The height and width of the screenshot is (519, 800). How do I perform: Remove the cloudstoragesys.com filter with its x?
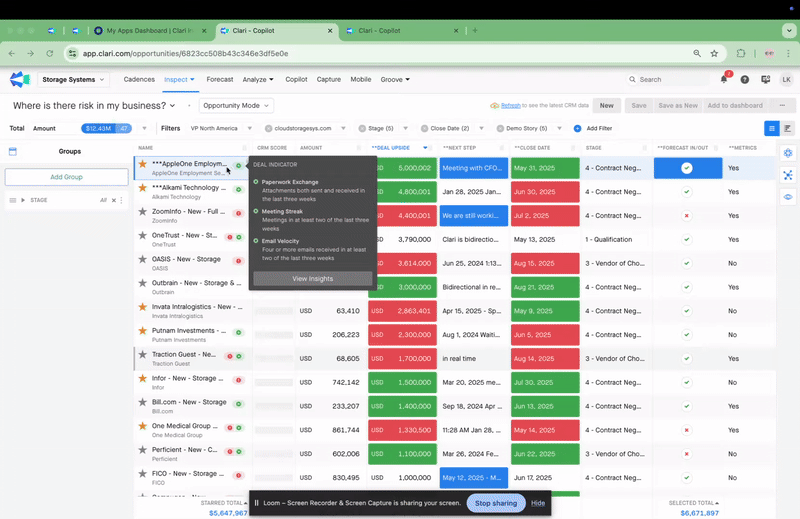[x=268, y=129]
